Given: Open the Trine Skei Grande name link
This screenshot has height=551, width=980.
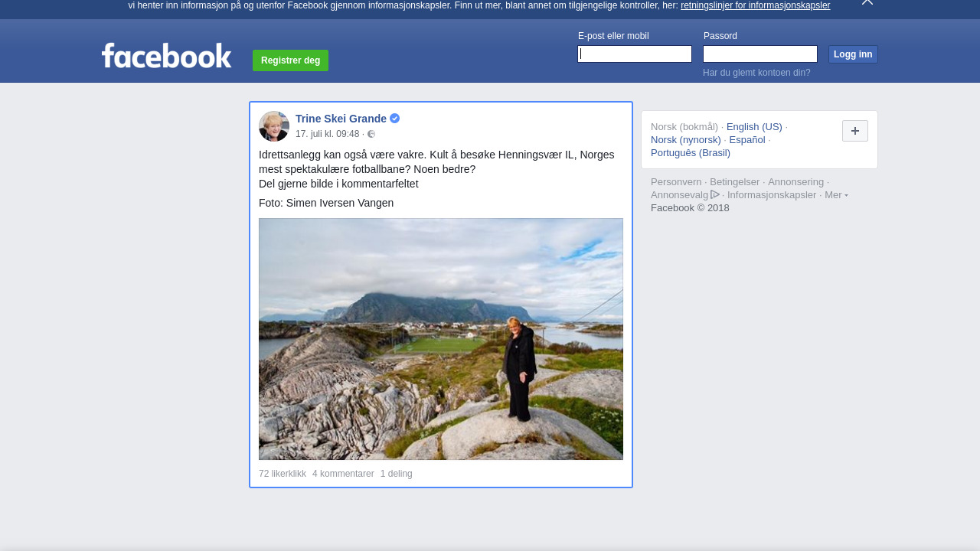Looking at the screenshot, I should click(x=341, y=119).
